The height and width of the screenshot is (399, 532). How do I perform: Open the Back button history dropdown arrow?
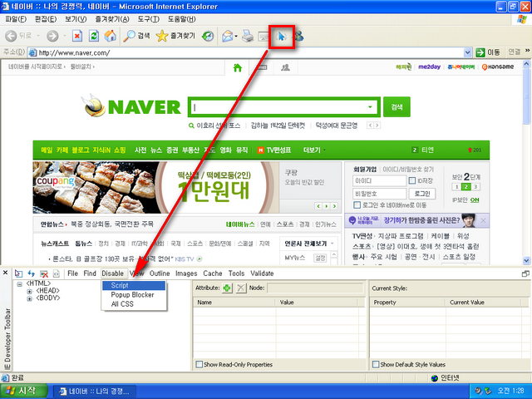pos(38,36)
